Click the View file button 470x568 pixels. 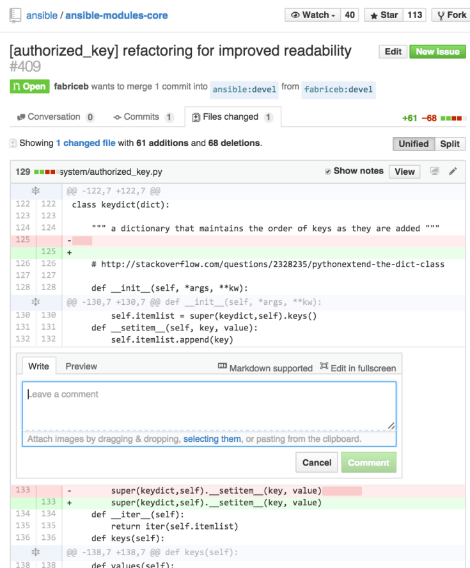(x=404, y=172)
